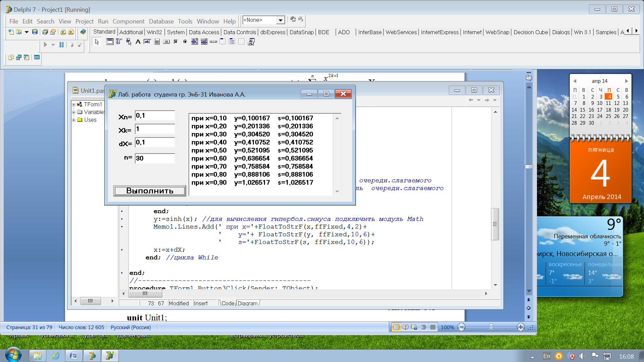
Task: Focus the dX= input field
Action: (x=155, y=142)
